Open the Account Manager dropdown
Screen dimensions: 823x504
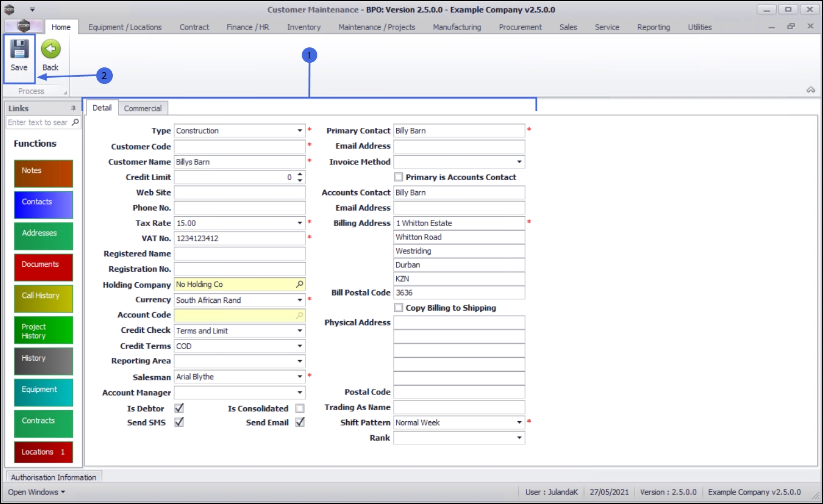click(300, 392)
